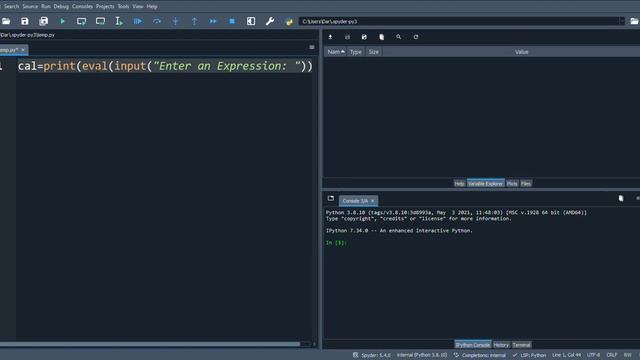Step out of function in debugger

(194, 21)
